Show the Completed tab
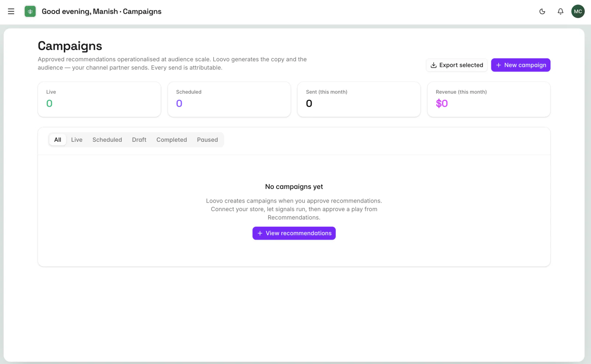The image size is (591, 364). [172, 140]
